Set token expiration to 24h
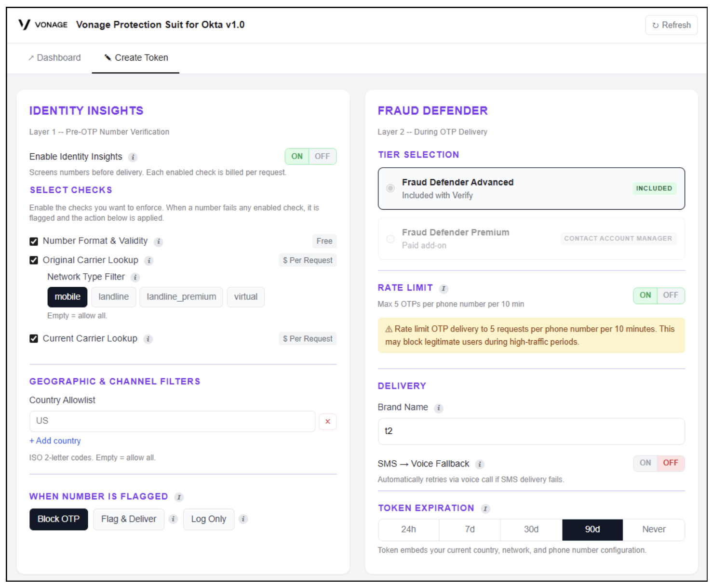 click(409, 529)
